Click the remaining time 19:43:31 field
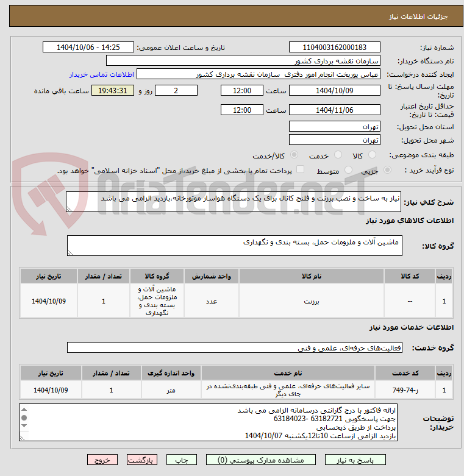The width and height of the screenshot is (464, 476). (113, 90)
